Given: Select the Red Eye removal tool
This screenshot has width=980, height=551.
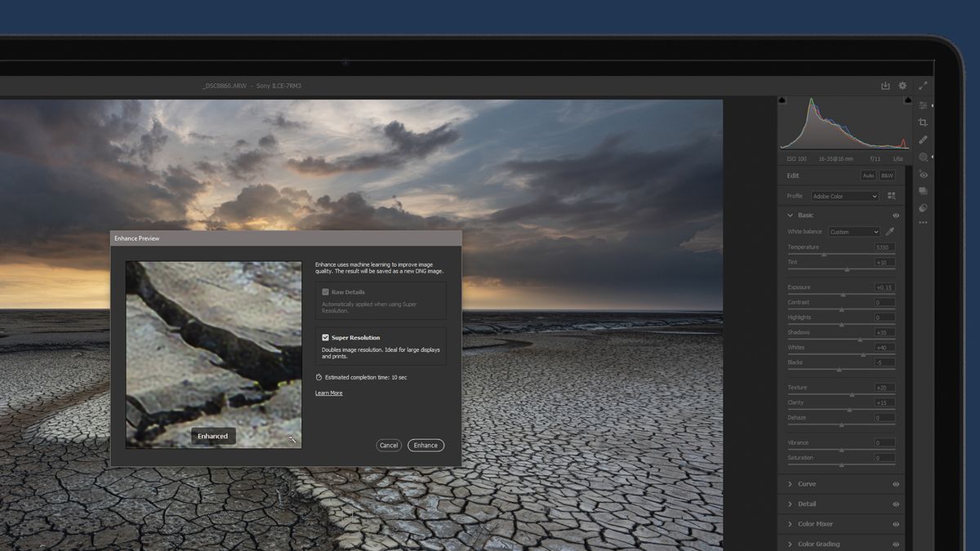Looking at the screenshot, I should click(x=923, y=174).
